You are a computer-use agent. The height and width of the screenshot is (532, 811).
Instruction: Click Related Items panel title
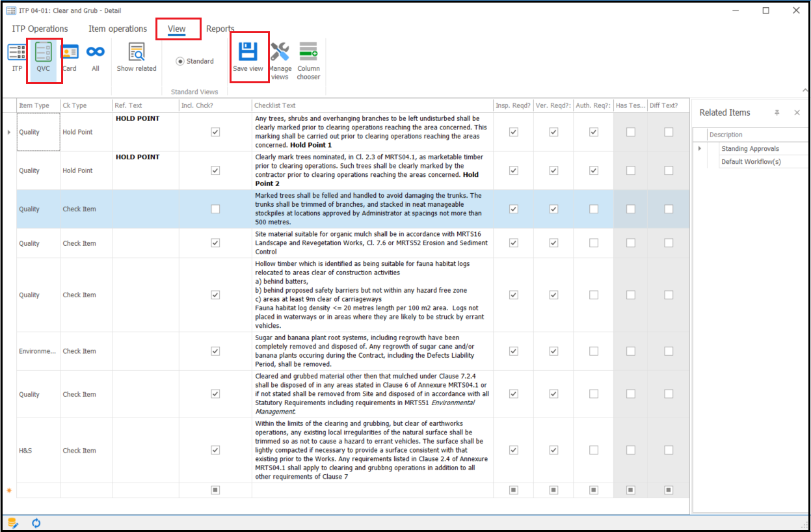click(725, 113)
